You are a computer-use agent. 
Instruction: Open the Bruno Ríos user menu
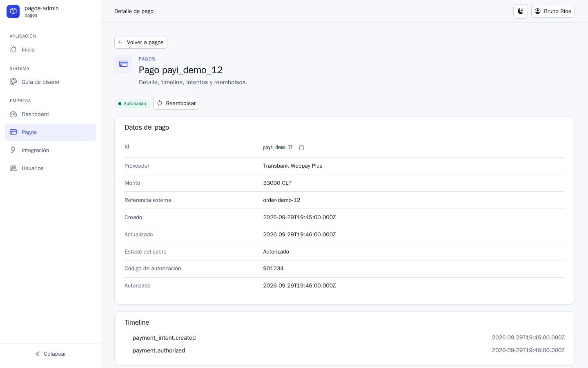[553, 11]
